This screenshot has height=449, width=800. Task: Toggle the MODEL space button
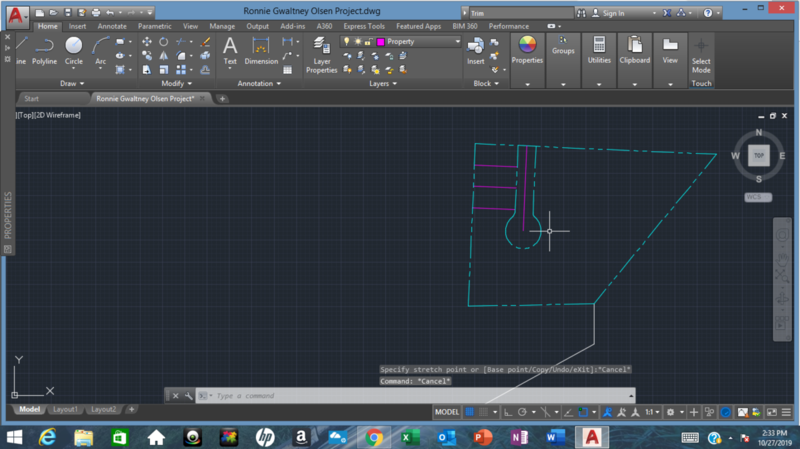[x=447, y=412]
